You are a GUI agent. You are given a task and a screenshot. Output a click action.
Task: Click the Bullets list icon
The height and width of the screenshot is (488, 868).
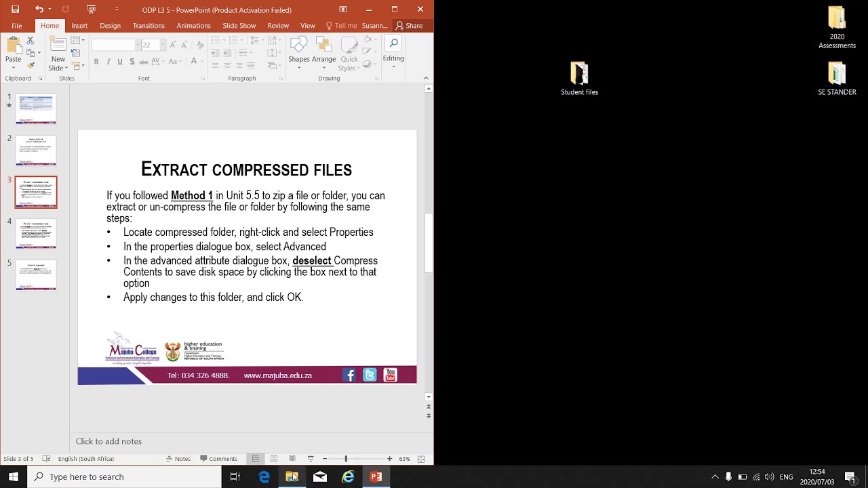[216, 41]
